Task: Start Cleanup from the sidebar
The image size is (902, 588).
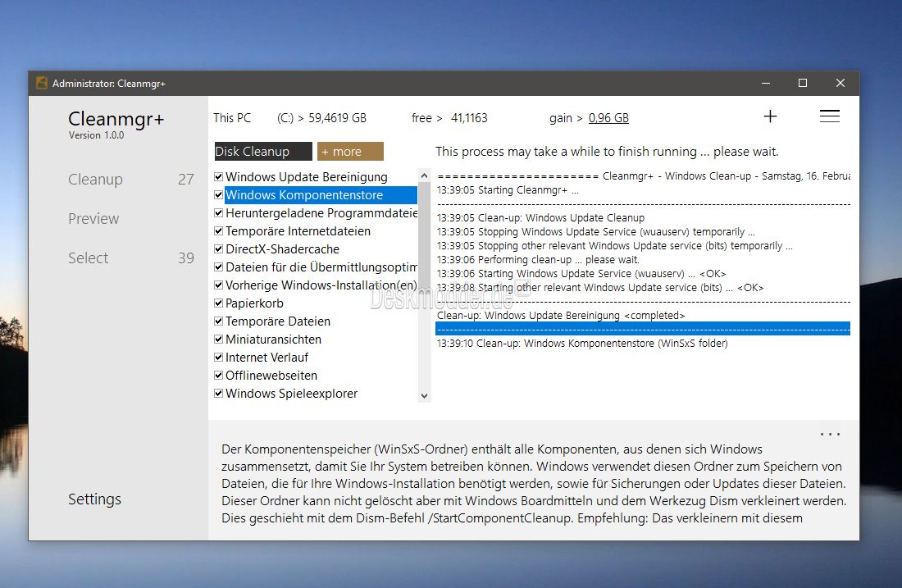Action: (95, 180)
